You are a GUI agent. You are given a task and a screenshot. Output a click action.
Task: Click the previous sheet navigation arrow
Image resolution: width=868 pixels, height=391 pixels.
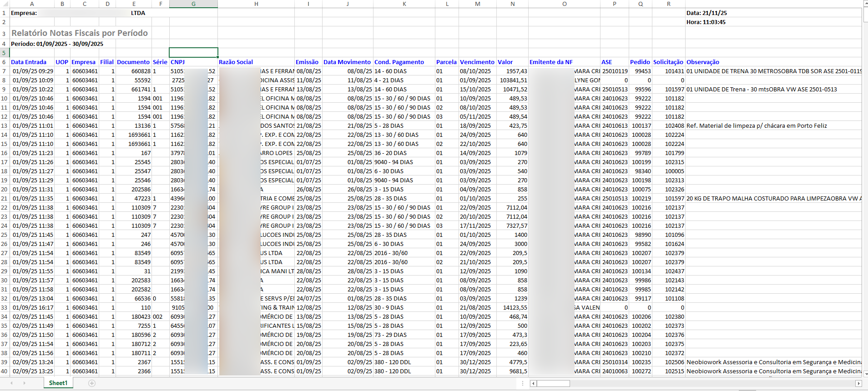(x=11, y=383)
